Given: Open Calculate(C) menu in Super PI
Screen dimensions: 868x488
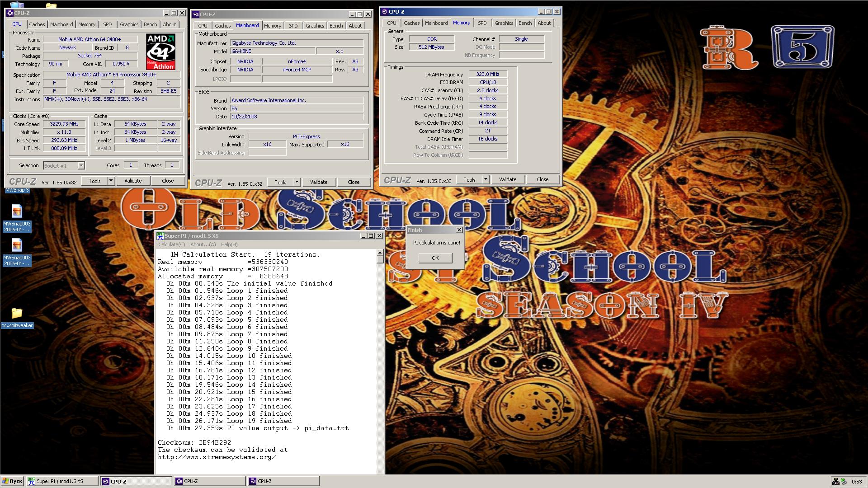Looking at the screenshot, I should coord(171,244).
